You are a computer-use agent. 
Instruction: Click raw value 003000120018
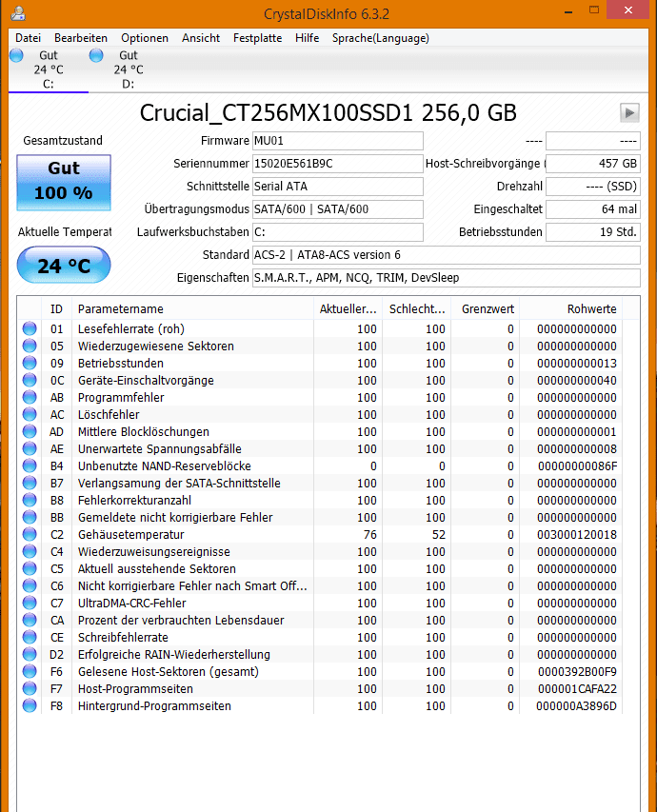pos(577,534)
